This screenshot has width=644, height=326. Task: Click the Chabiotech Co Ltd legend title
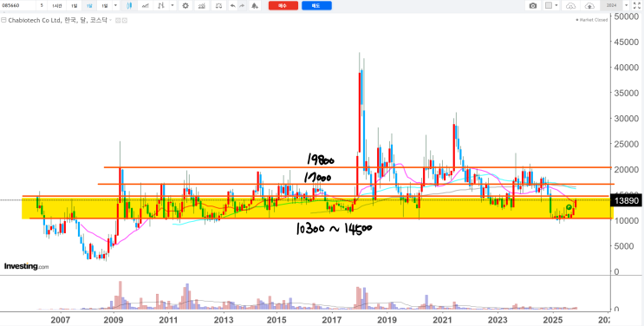click(35, 20)
